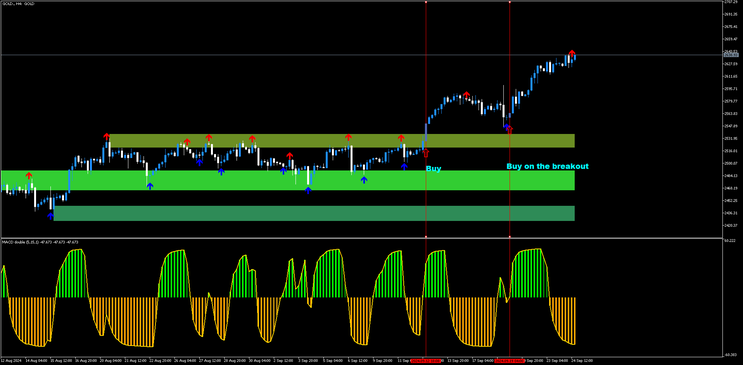Screen dimensions: 743x365
Task: Click first red date label on time axis
Action: (x=426, y=361)
